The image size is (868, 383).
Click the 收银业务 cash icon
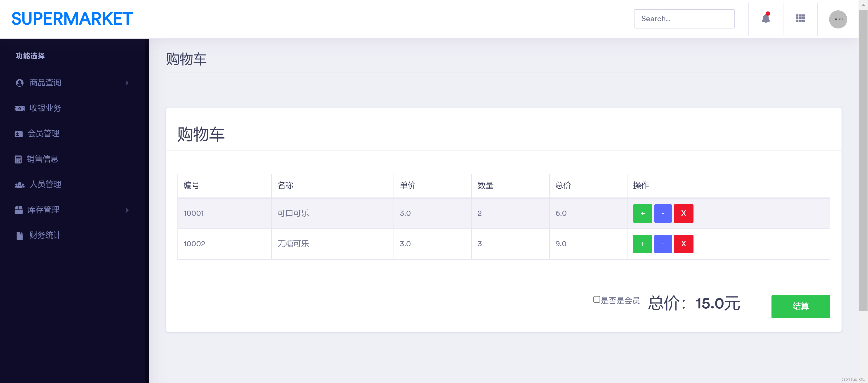click(19, 108)
